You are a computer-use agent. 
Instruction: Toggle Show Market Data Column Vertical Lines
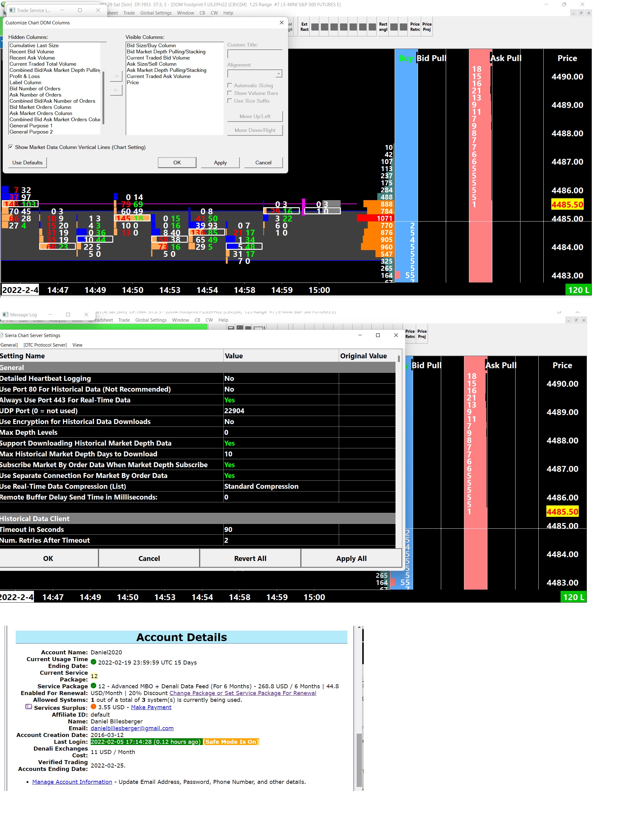pyautogui.click(x=10, y=147)
